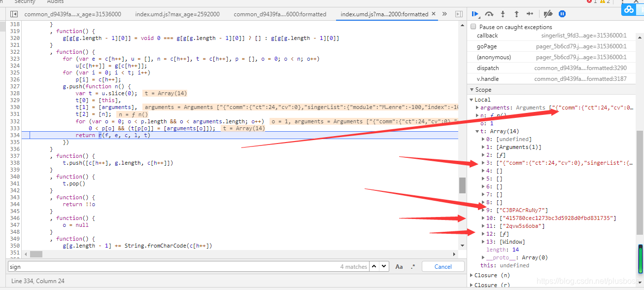The height and width of the screenshot is (290, 644).
Task: Expand the n function variable
Action: 476,115
